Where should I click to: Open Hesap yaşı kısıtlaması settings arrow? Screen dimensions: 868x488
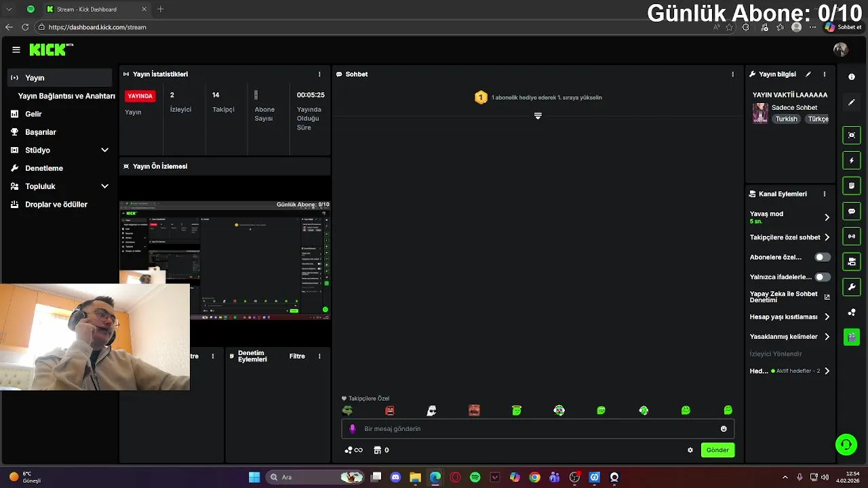[x=827, y=317]
